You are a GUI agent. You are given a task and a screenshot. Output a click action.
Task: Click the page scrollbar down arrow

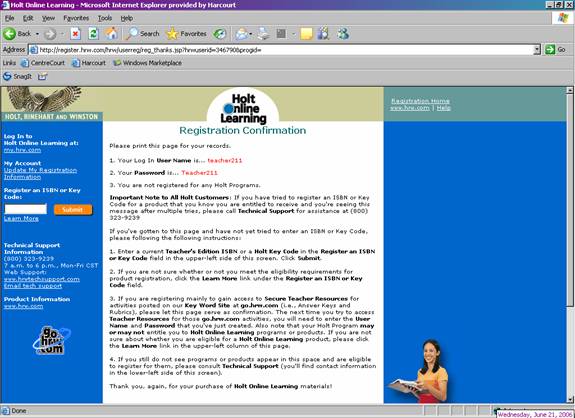(569, 399)
